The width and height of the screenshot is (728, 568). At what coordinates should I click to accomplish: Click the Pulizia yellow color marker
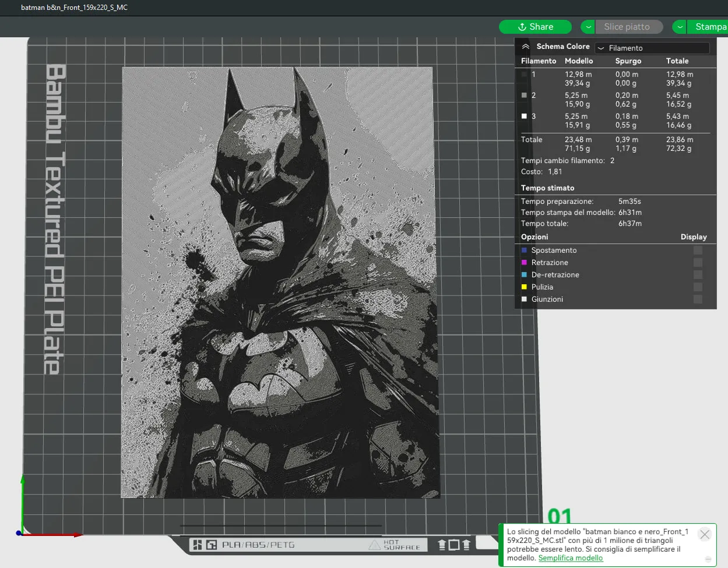click(x=524, y=287)
